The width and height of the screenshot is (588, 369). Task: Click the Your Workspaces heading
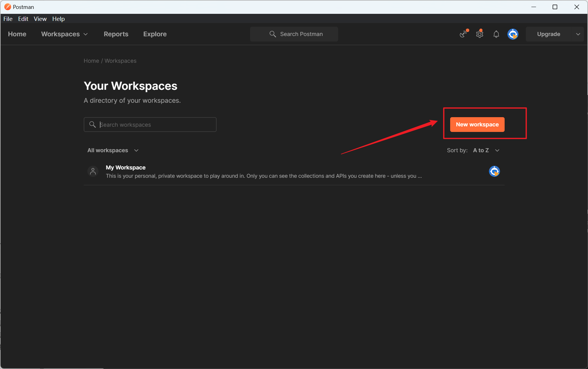click(x=130, y=86)
